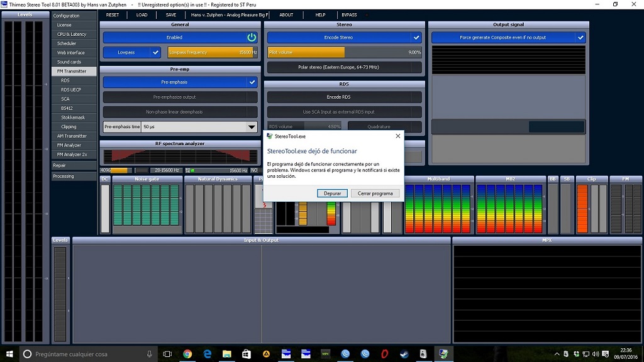Toggle the Pre-emphasis checkbox

pyautogui.click(x=252, y=82)
